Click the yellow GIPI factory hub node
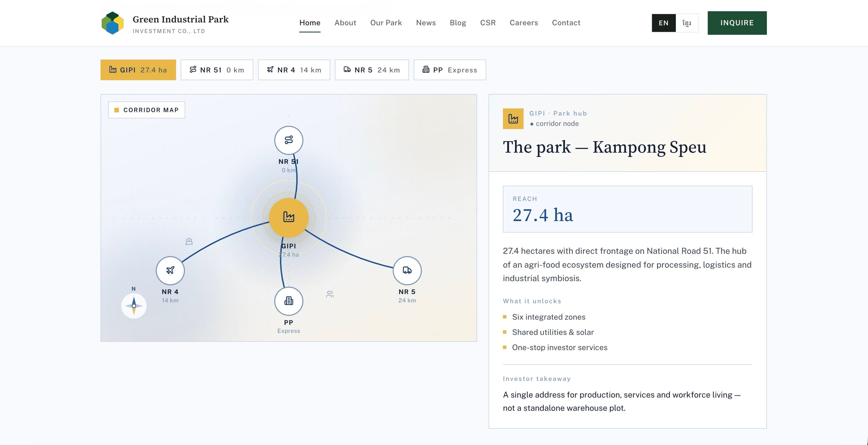 [288, 217]
